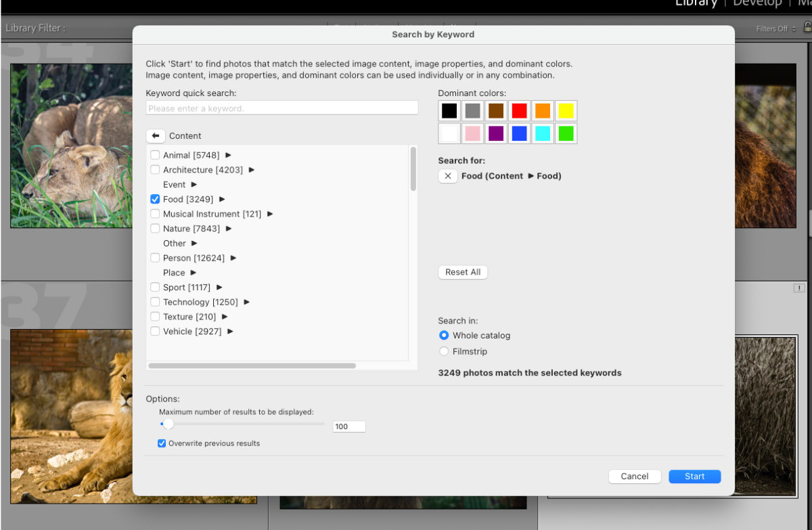
Task: Remove the Food keyword with the X button
Action: click(448, 176)
